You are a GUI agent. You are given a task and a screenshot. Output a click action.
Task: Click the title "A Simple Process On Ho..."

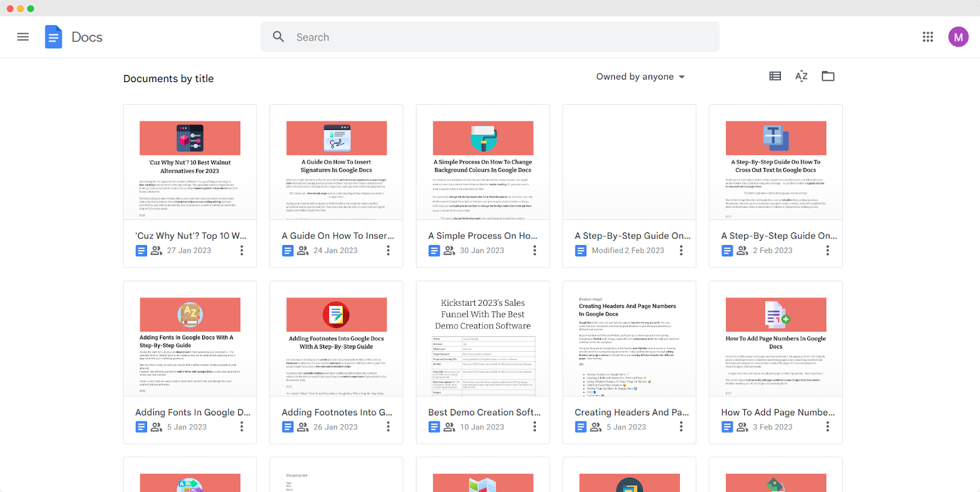coord(483,236)
